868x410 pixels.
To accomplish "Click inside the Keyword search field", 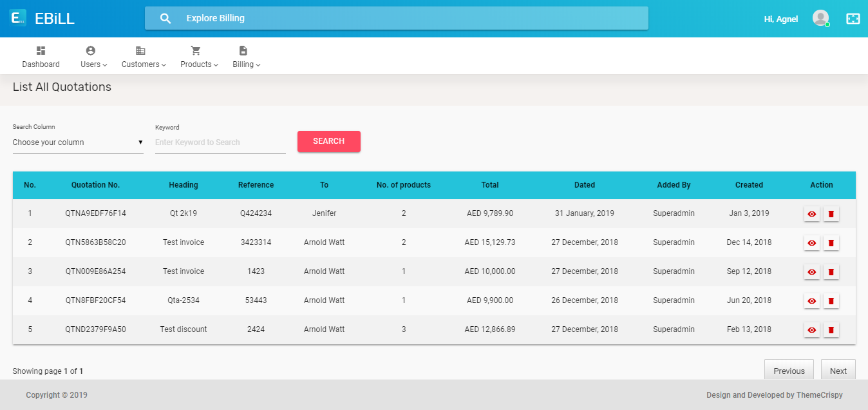I will click(x=219, y=141).
